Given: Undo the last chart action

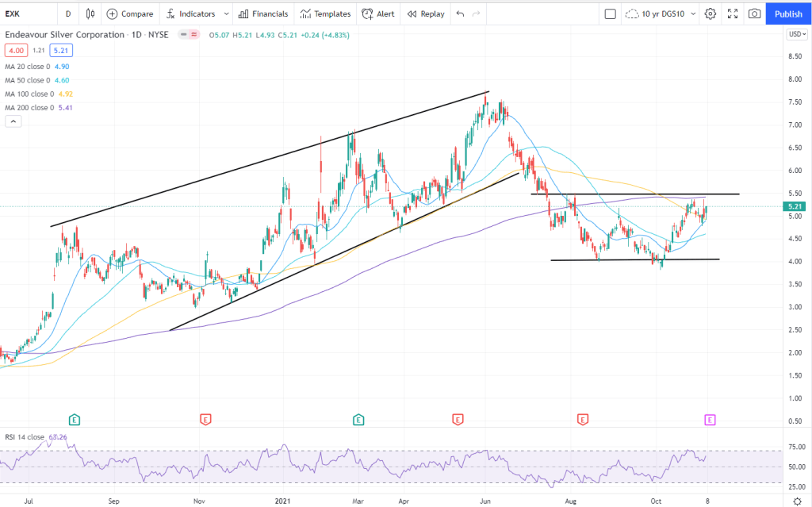Looking at the screenshot, I should (461, 13).
